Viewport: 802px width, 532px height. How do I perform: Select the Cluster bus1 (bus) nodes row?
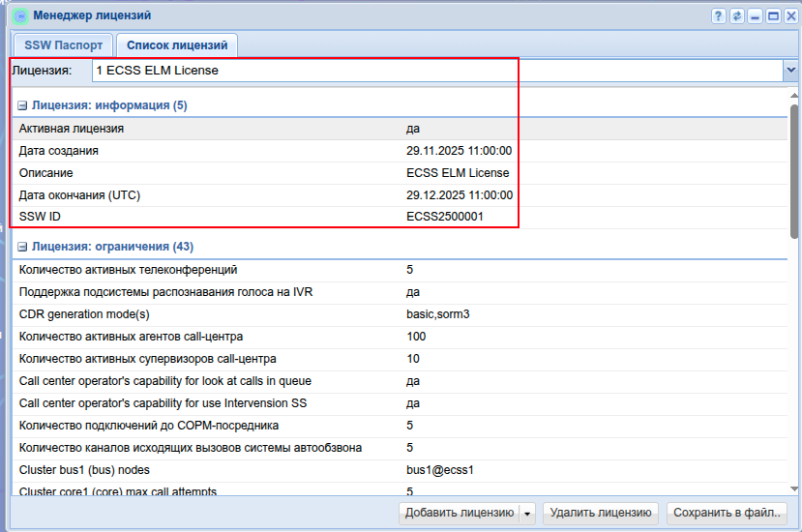[400, 471]
